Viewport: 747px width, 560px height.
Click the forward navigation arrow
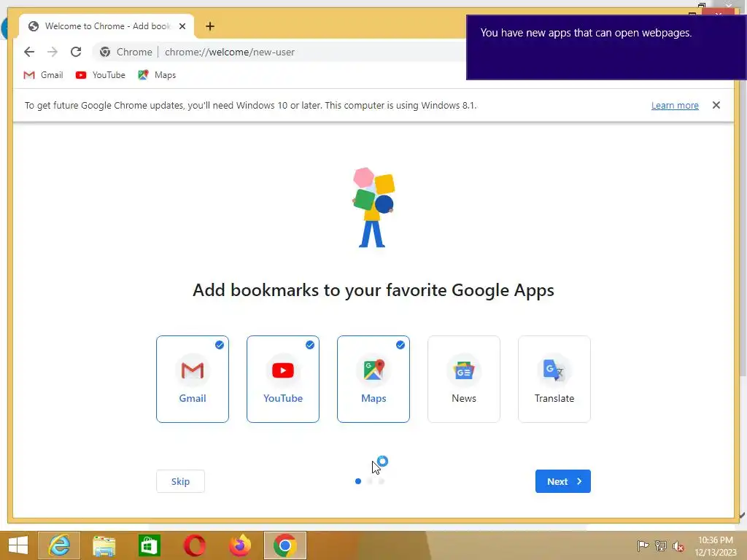click(x=53, y=52)
